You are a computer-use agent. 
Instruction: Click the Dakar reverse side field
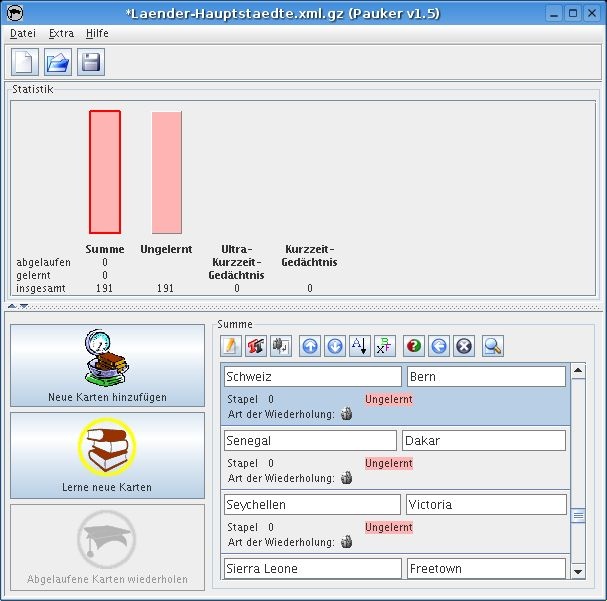coord(484,440)
